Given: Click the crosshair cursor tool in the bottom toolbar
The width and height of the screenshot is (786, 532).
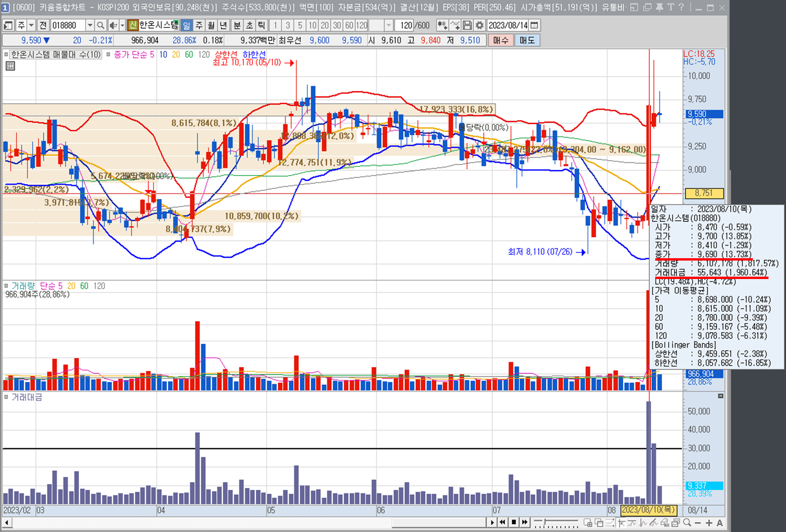Looking at the screenshot, I should [621, 523].
